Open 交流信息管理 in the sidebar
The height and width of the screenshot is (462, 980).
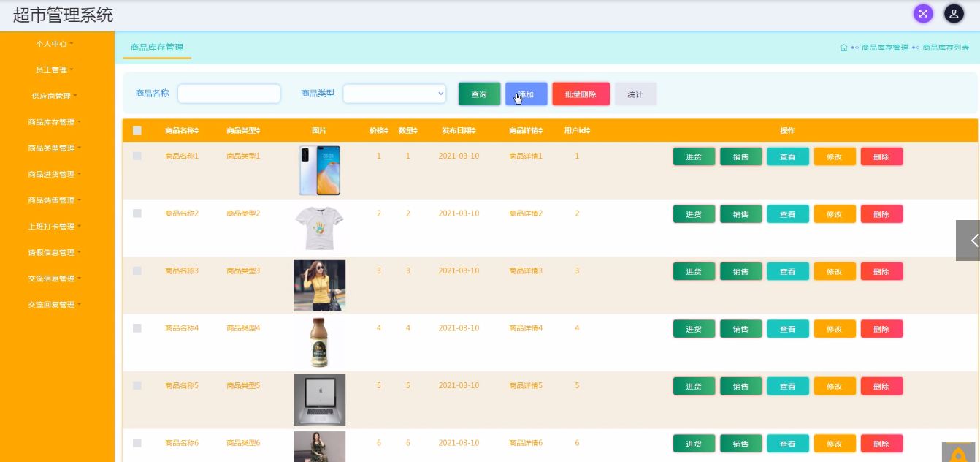55,279
